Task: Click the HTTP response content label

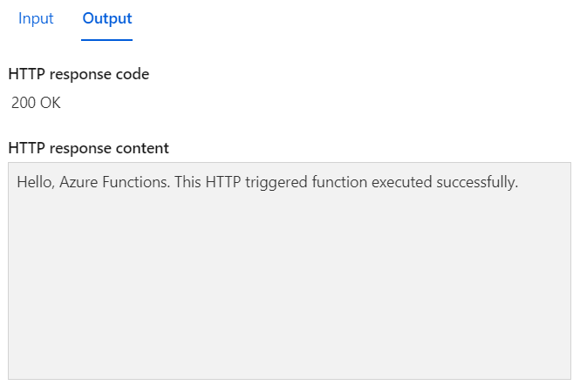Action: pos(88,148)
